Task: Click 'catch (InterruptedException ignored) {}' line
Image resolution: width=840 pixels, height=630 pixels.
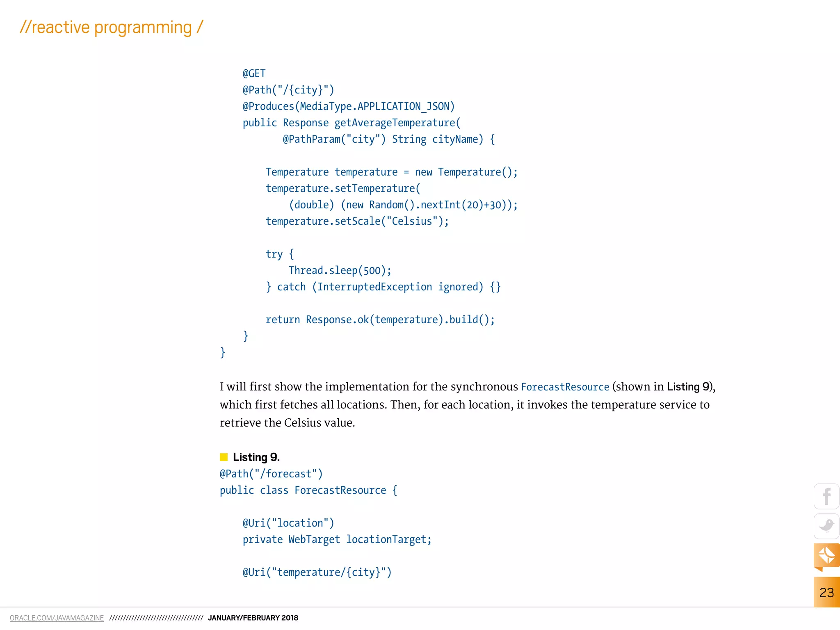Action: [x=389, y=287]
